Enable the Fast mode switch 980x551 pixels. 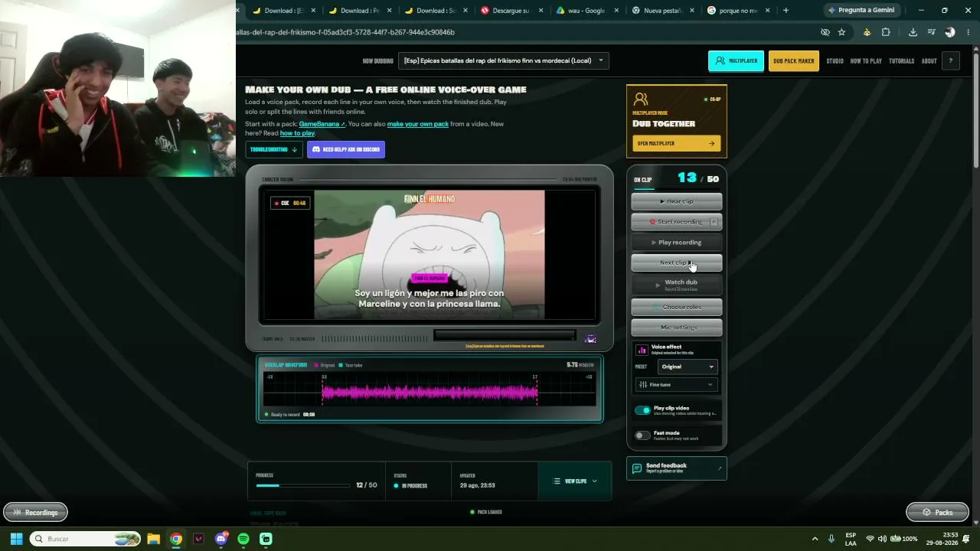pyautogui.click(x=642, y=435)
